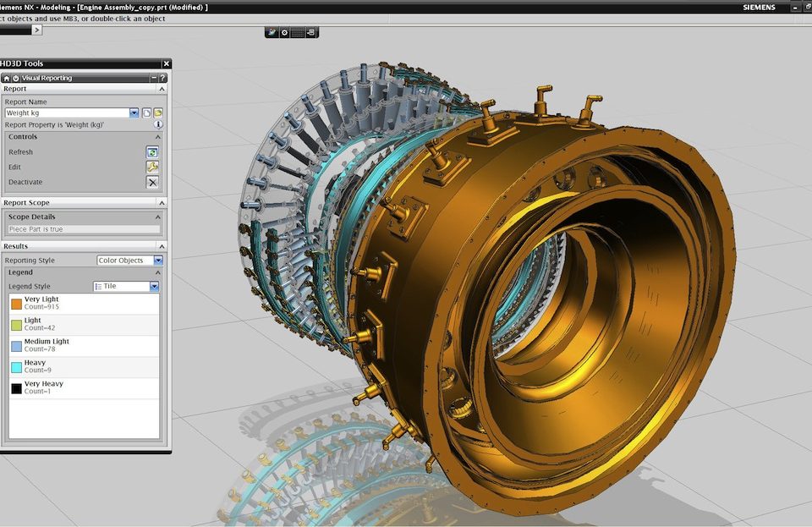Open the Edit report wrench icon

[152, 167]
